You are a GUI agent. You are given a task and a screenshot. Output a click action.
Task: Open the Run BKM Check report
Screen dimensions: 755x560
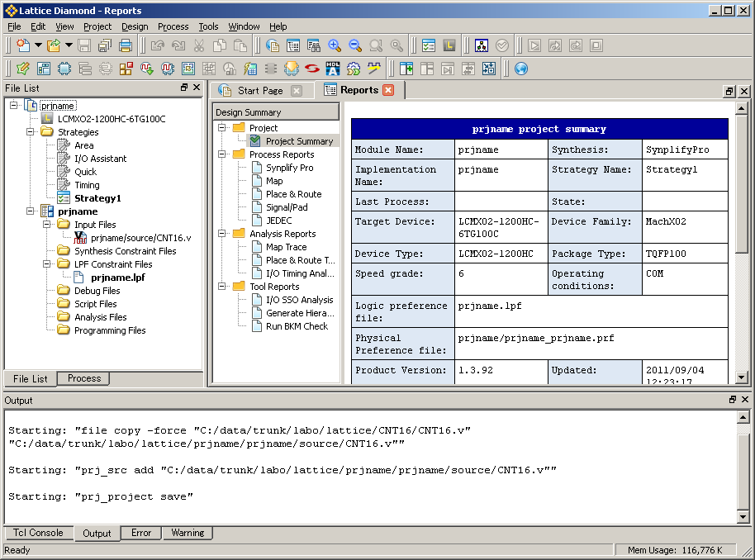[x=297, y=326]
